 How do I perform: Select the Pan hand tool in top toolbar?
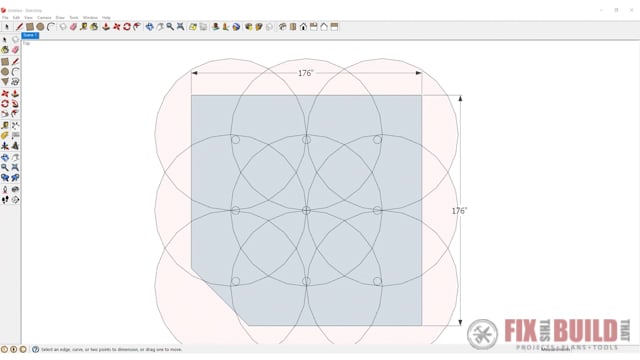(160, 27)
